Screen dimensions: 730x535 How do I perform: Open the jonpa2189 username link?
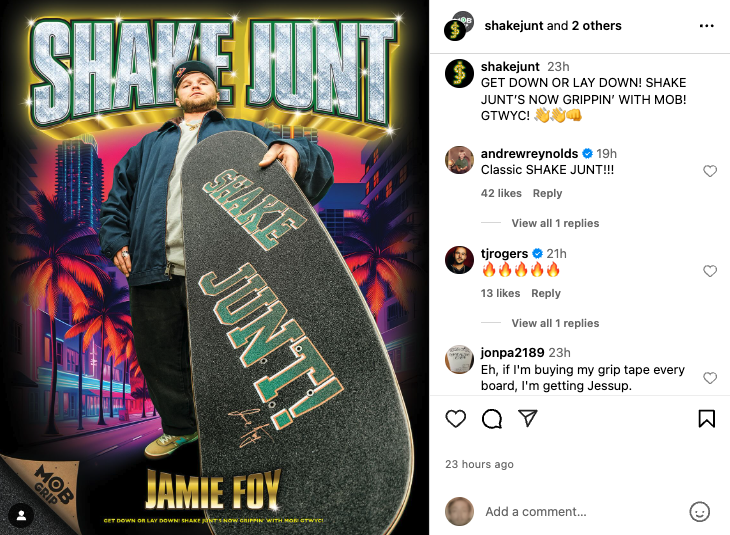click(512, 352)
